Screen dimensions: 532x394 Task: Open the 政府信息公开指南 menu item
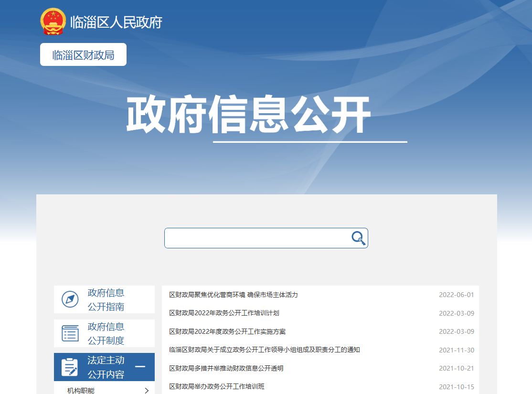click(106, 299)
